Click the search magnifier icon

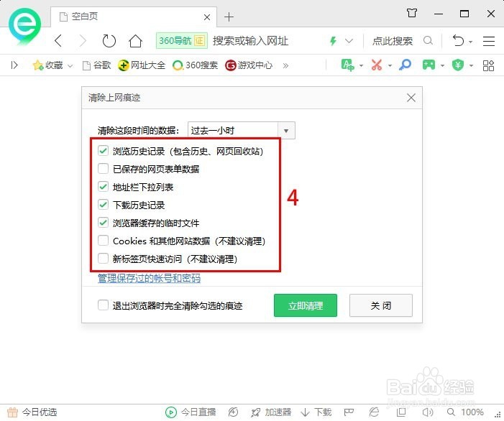pos(428,41)
